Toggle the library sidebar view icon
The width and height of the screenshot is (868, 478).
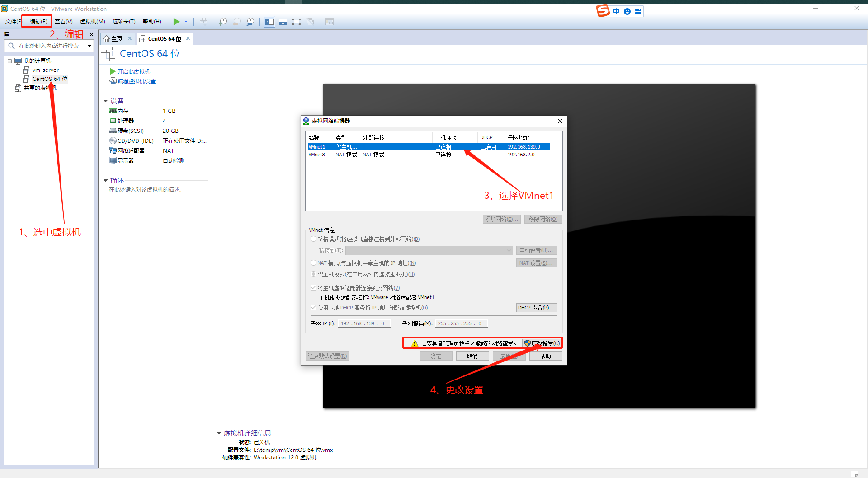coord(269,22)
